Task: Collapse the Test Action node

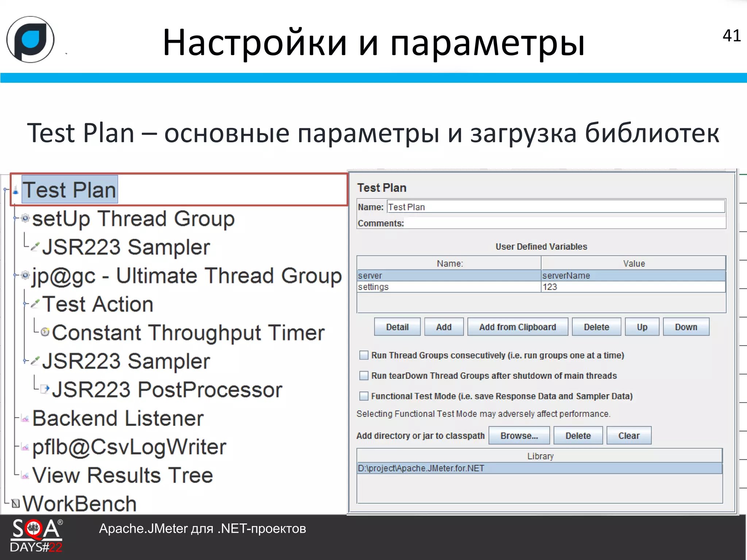Action: pos(25,303)
